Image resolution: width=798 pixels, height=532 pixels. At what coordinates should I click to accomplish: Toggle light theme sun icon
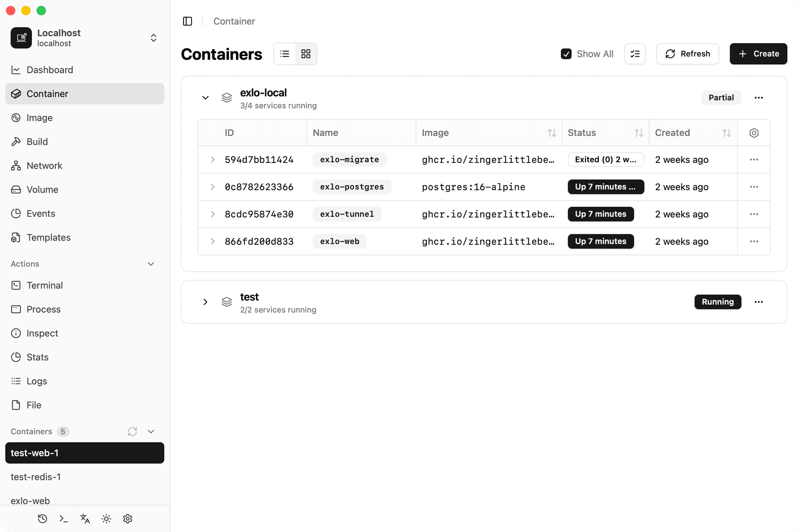coord(106,519)
